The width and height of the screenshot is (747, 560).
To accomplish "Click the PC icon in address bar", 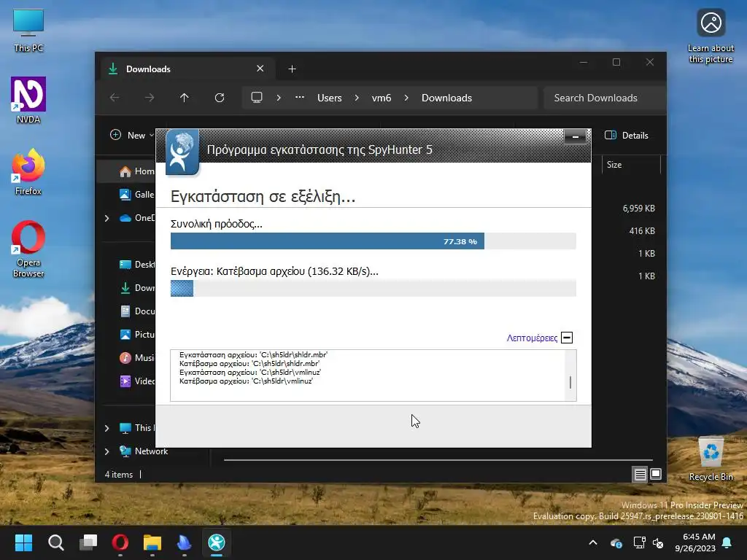I will tap(257, 98).
